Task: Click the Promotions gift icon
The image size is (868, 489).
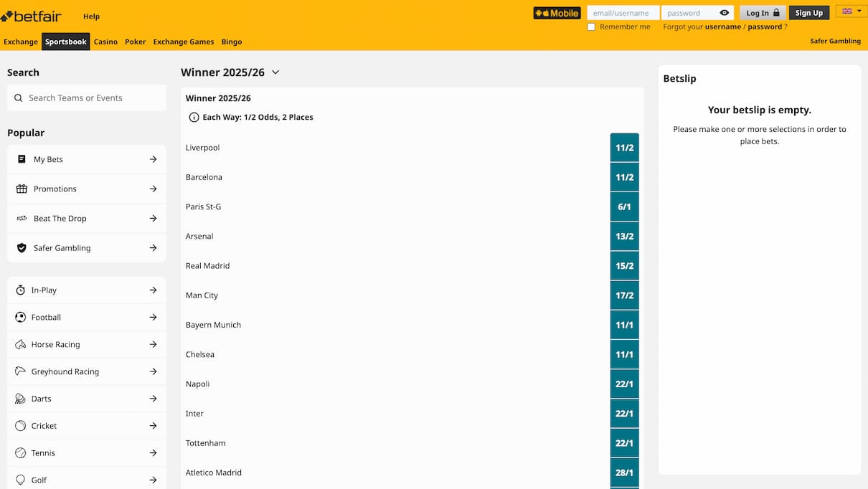Action: pyautogui.click(x=22, y=189)
